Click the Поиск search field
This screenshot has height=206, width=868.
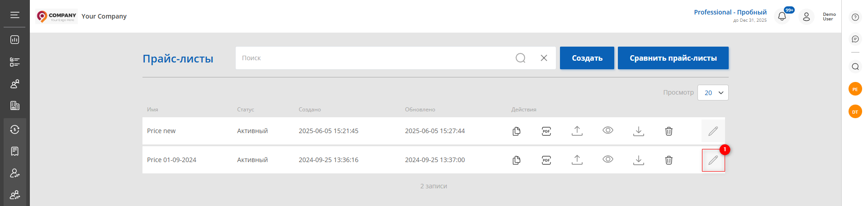375,58
